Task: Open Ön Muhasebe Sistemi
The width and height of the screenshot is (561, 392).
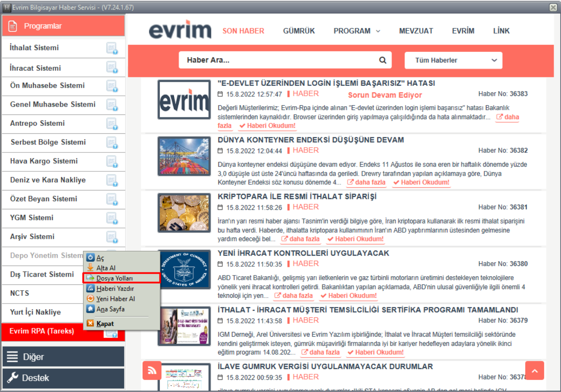Action: (48, 85)
